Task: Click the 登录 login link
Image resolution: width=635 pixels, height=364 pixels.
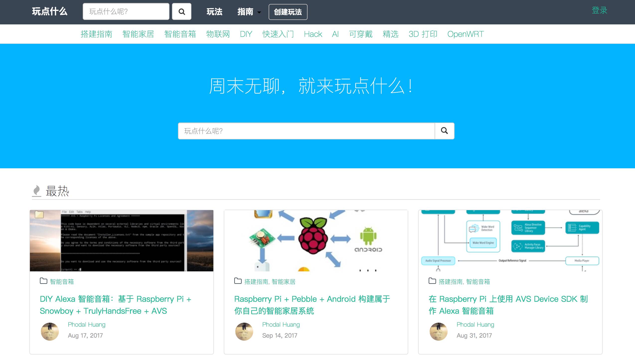Action: tap(599, 10)
